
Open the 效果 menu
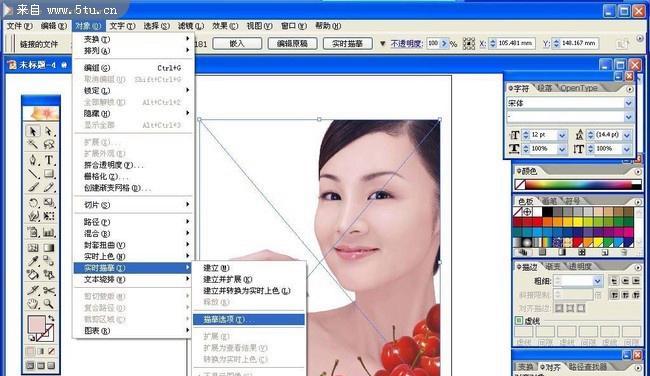click(x=225, y=26)
